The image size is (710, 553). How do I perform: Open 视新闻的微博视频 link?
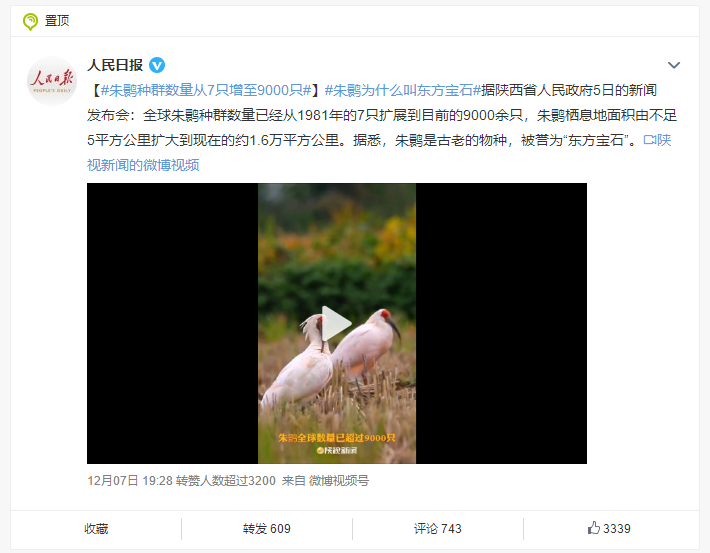143,165
